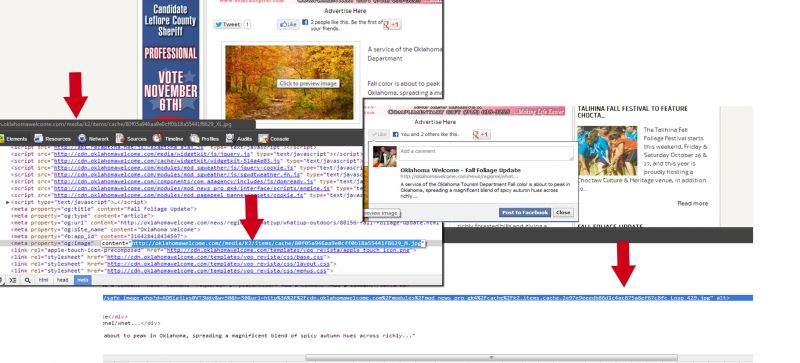Click the search magnifier icon in DevTools

click(28, 280)
